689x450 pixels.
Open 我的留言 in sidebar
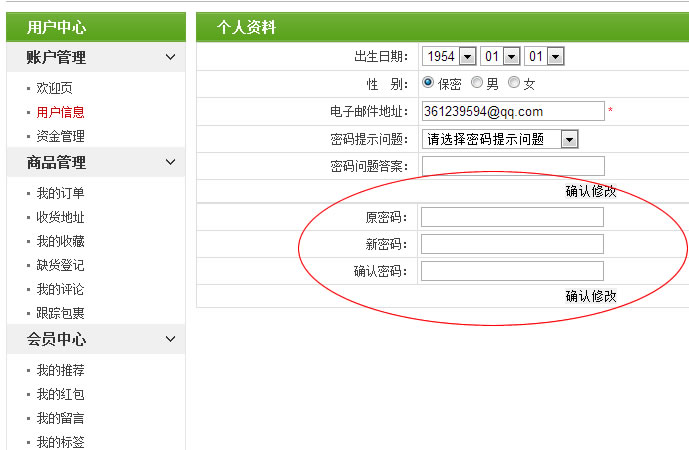(61, 418)
